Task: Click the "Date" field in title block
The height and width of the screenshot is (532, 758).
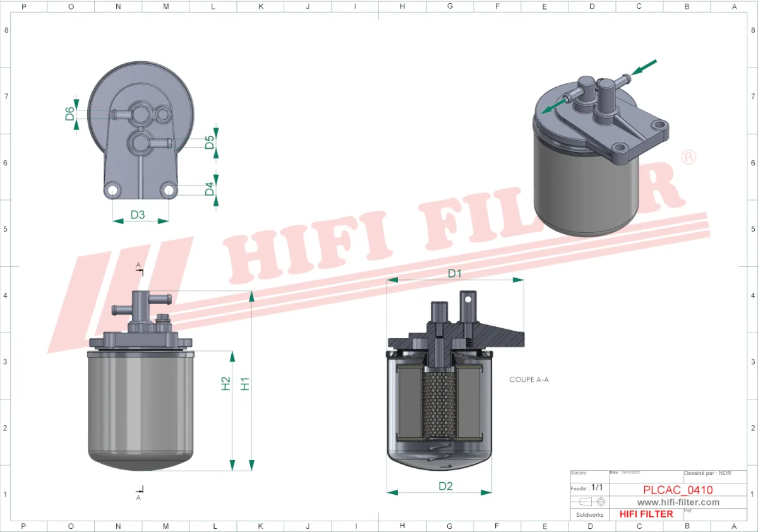Action: (646, 476)
